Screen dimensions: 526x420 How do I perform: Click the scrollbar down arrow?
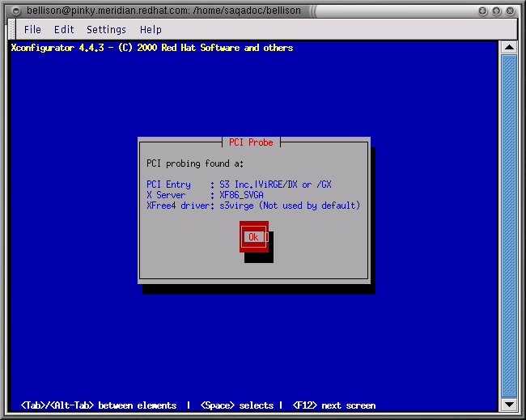tap(508, 404)
